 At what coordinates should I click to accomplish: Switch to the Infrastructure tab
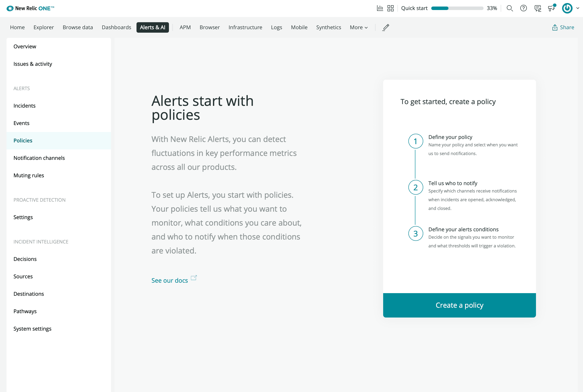[245, 27]
